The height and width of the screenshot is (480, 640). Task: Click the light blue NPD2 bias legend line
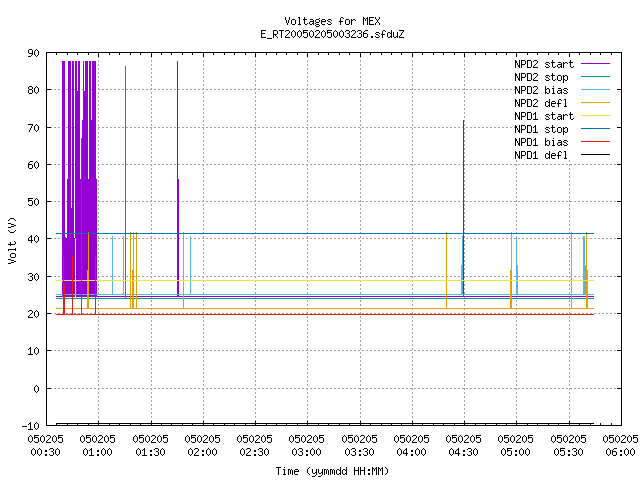595,89
